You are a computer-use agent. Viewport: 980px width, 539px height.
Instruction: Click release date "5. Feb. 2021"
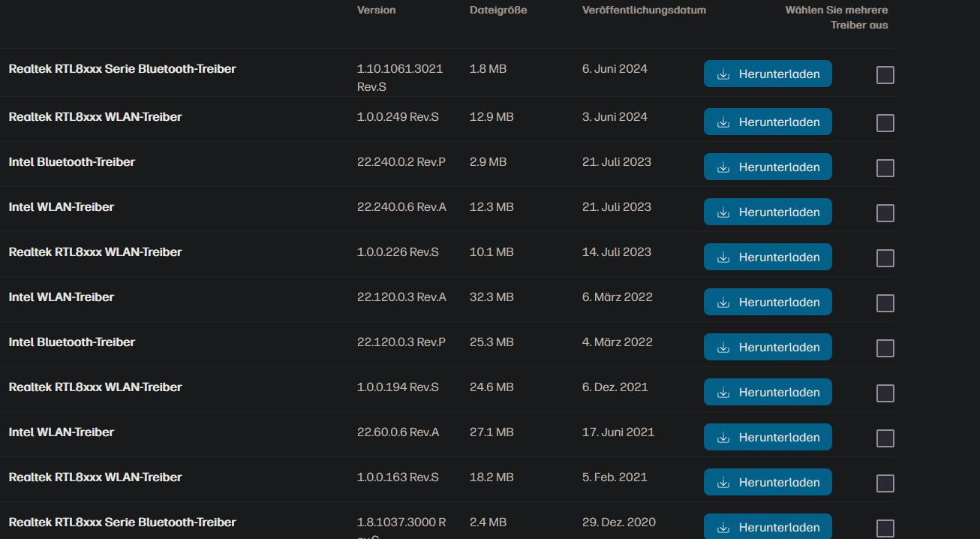pyautogui.click(x=615, y=477)
